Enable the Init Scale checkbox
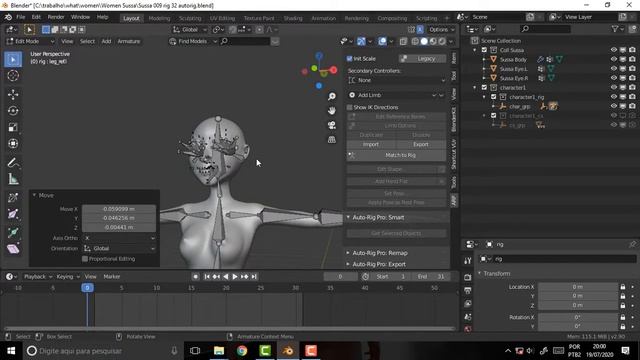 349,59
